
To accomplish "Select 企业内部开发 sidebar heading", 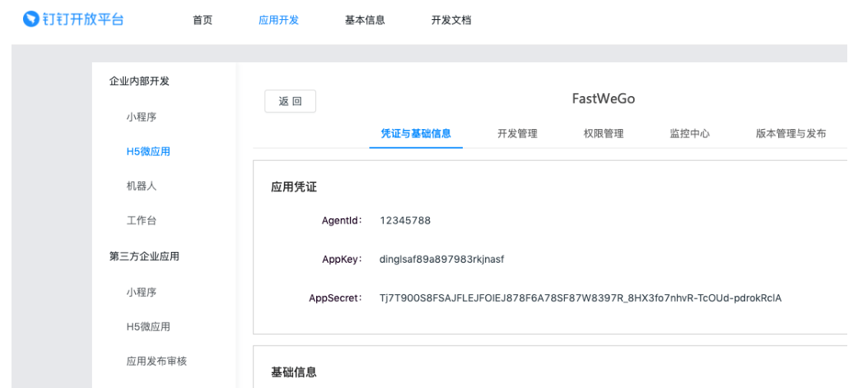I will (139, 81).
